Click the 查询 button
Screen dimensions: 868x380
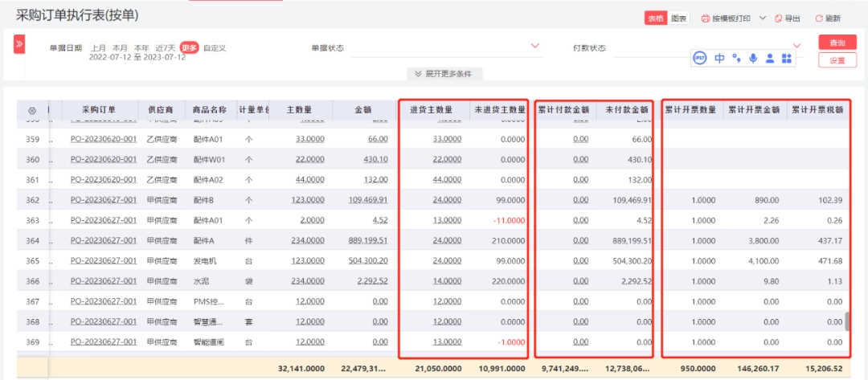pyautogui.click(x=837, y=43)
